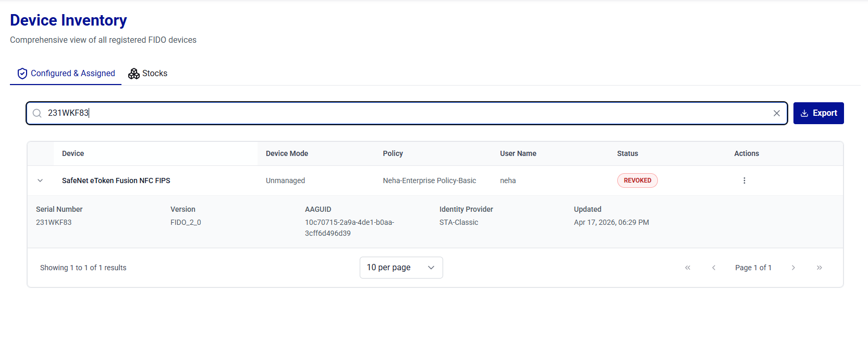Image resolution: width=868 pixels, height=337 pixels.
Task: Click the Device Mode column header
Action: 287,153
